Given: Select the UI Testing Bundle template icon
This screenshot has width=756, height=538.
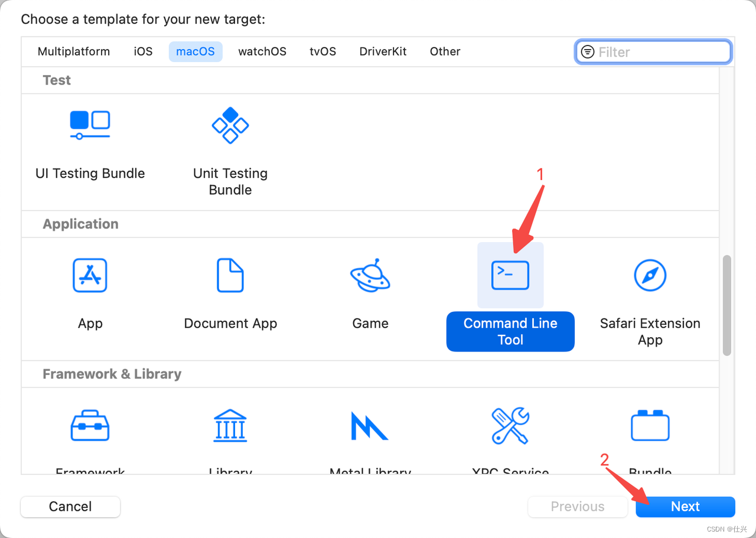Looking at the screenshot, I should [90, 125].
